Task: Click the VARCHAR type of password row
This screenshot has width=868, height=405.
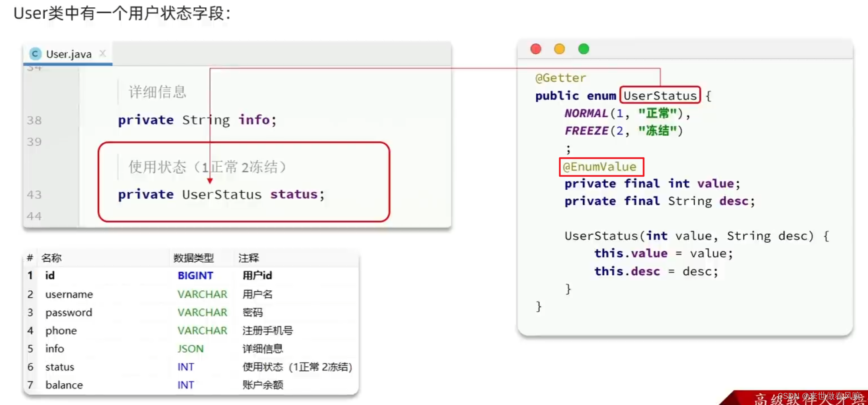Action: pyautogui.click(x=202, y=313)
